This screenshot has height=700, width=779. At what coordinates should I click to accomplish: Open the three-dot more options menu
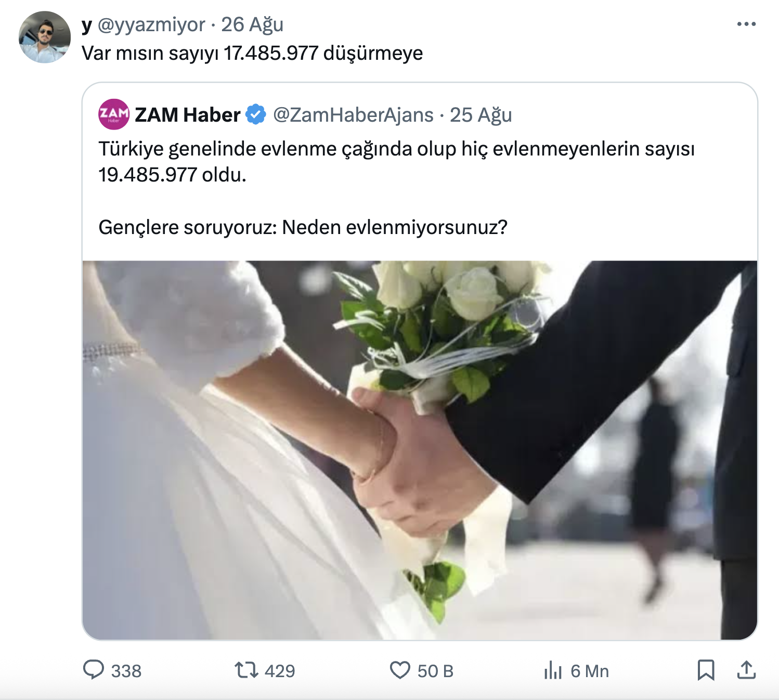point(746,24)
